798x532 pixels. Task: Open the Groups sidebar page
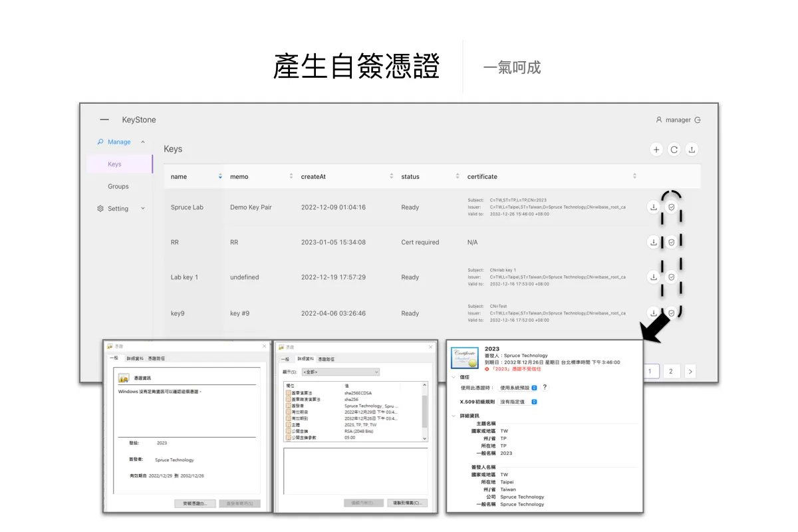tap(118, 186)
